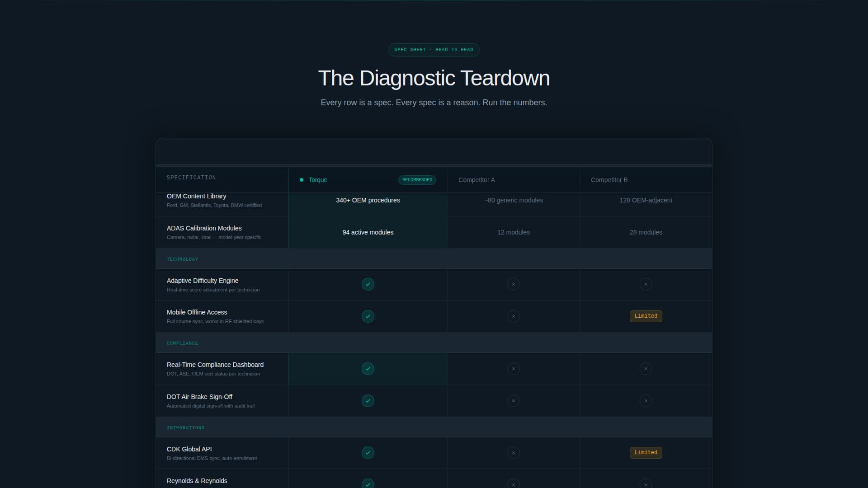Click '~80 generic modules' cell

(x=514, y=200)
